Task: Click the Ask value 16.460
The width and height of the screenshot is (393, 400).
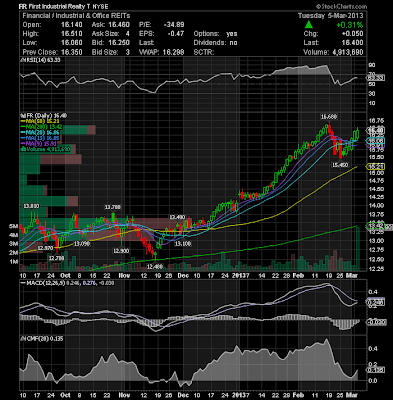Action: click(119, 25)
